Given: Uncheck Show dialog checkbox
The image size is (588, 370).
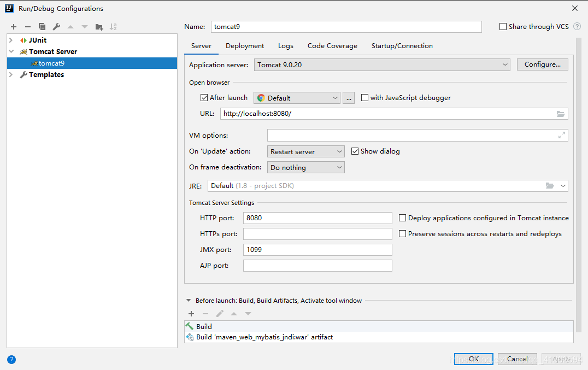Looking at the screenshot, I should point(355,151).
